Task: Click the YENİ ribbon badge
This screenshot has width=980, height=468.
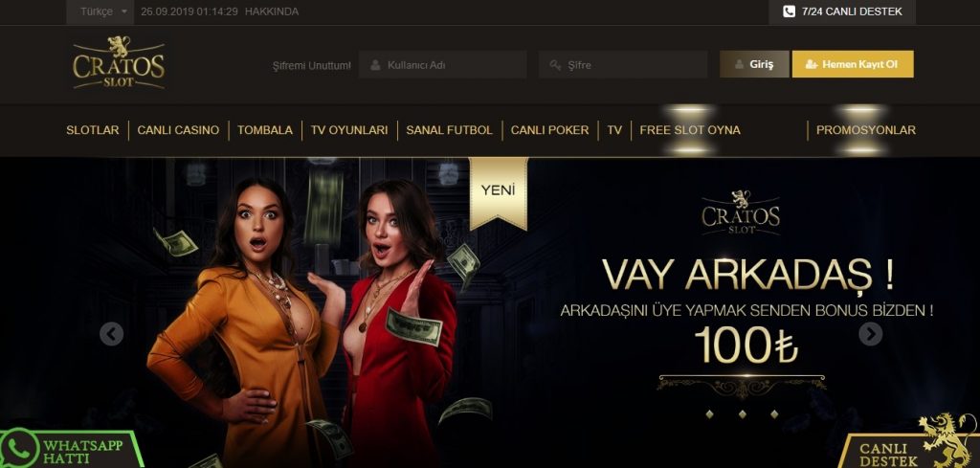Action: coord(498,193)
